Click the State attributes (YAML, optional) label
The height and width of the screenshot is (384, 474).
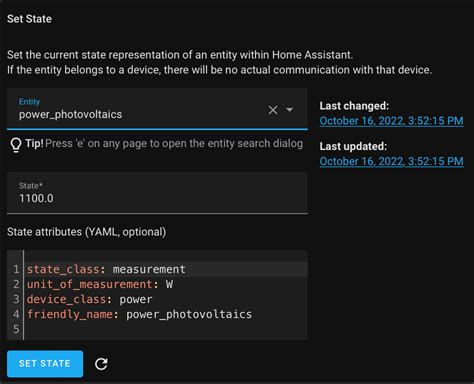coord(86,232)
